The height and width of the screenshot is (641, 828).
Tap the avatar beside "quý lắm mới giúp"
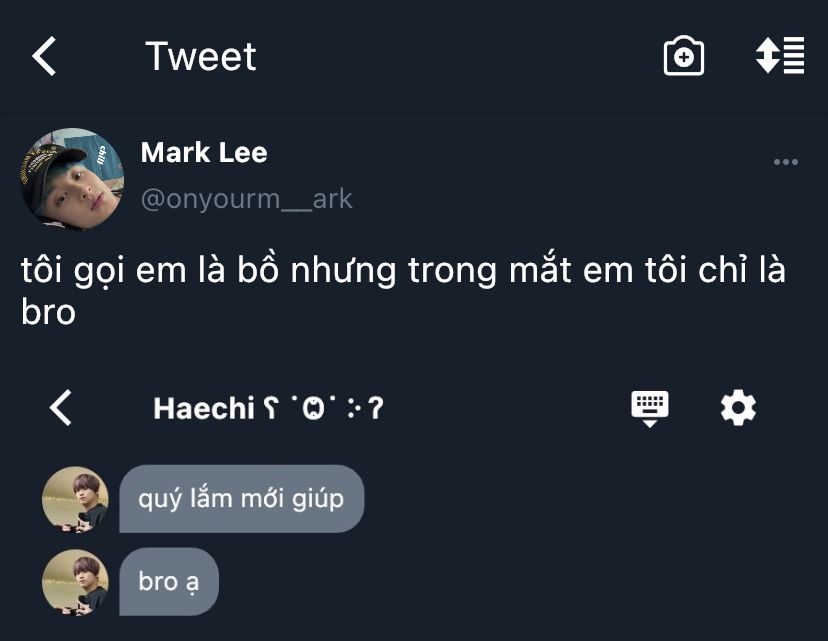(x=75, y=499)
